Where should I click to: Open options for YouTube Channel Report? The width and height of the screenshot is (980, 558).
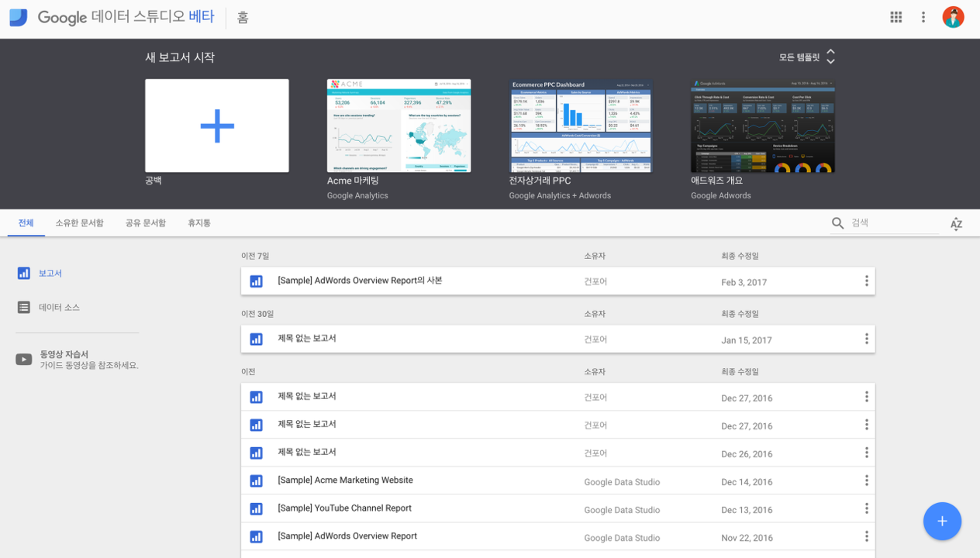click(x=866, y=508)
